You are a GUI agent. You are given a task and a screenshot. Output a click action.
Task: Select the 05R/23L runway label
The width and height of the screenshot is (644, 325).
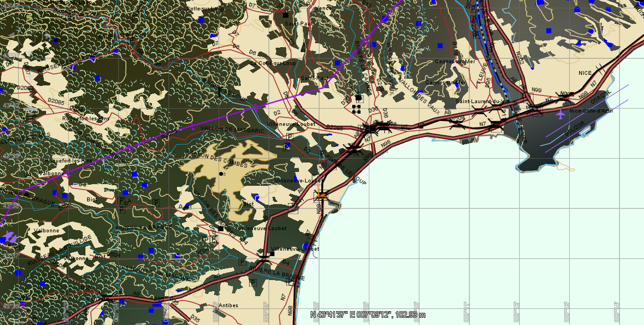600,99
